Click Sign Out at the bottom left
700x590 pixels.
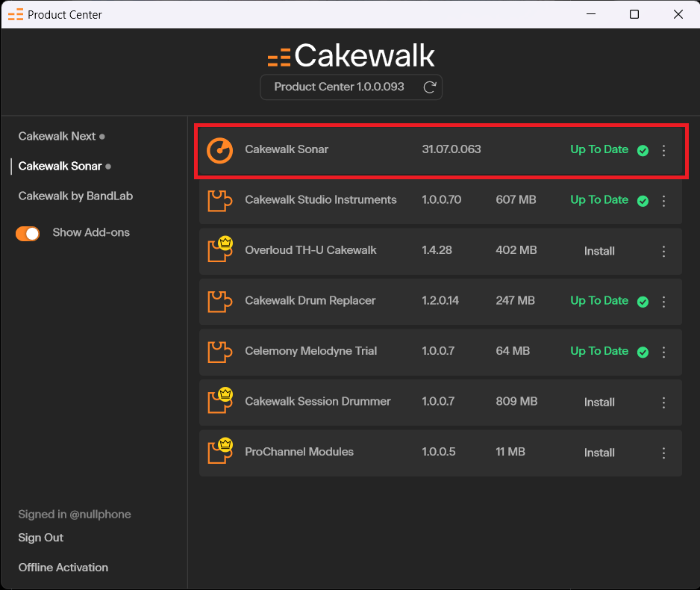coord(40,538)
